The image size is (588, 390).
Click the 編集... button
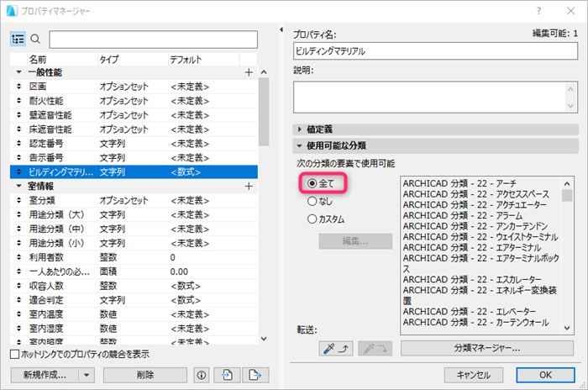point(355,241)
